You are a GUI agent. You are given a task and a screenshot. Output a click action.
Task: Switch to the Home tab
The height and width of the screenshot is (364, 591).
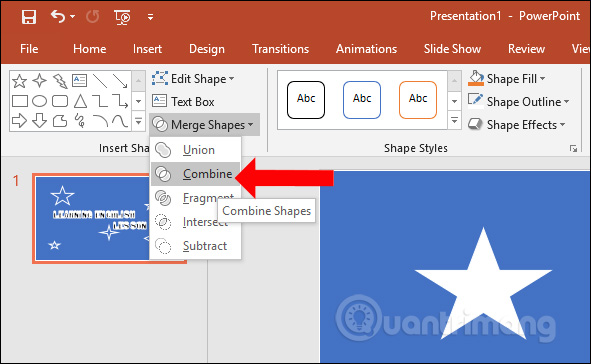tap(90, 49)
